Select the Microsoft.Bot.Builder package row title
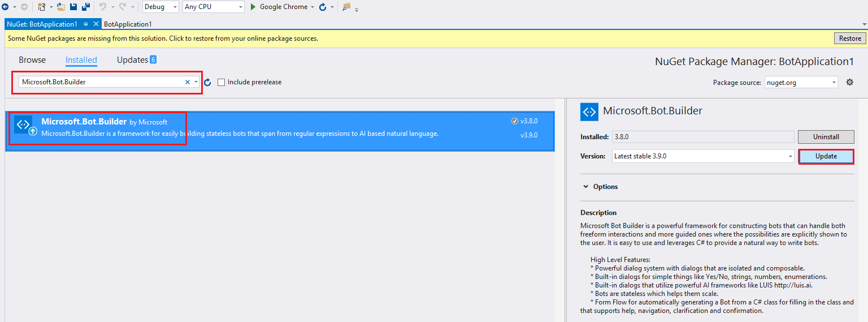The image size is (868, 322). 84,121
